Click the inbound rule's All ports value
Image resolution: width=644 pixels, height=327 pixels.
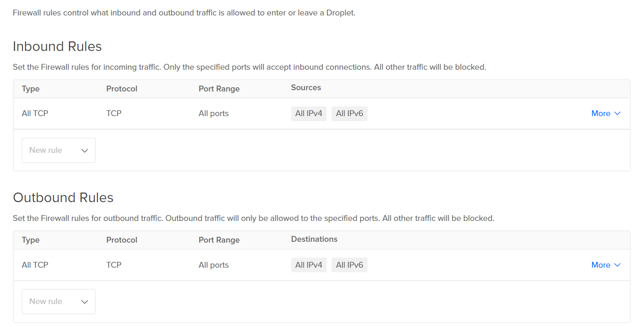pyautogui.click(x=214, y=114)
